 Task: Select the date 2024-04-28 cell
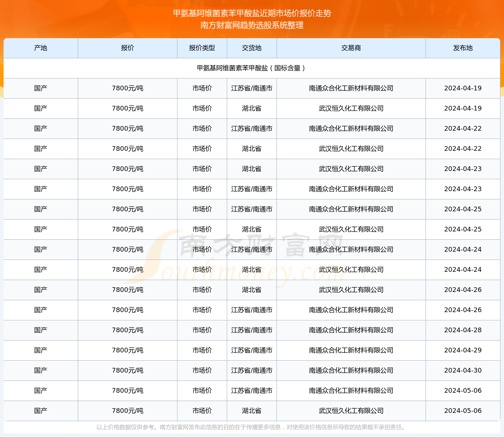(x=463, y=330)
